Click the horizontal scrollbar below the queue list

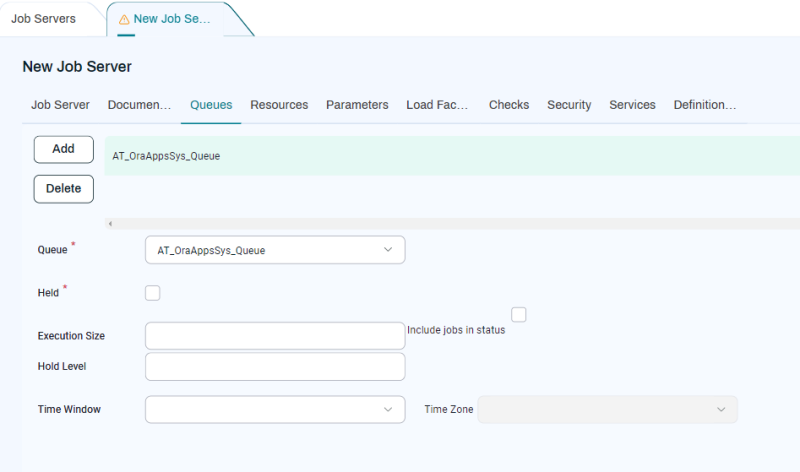[x=450, y=224]
